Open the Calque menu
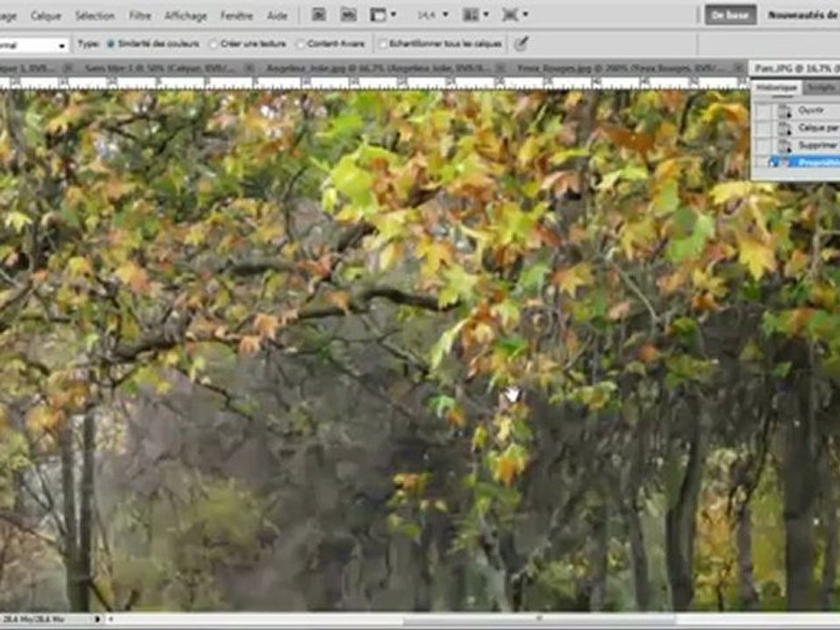The image size is (840, 630). click(x=45, y=16)
